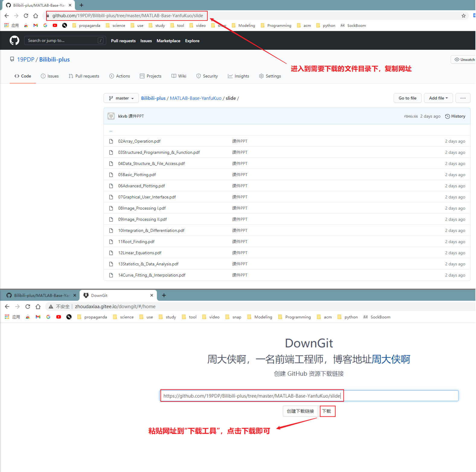476x472 pixels.
Task: Open the SockBoom bookmark in lower bookmarks bar
Action: 377,317
